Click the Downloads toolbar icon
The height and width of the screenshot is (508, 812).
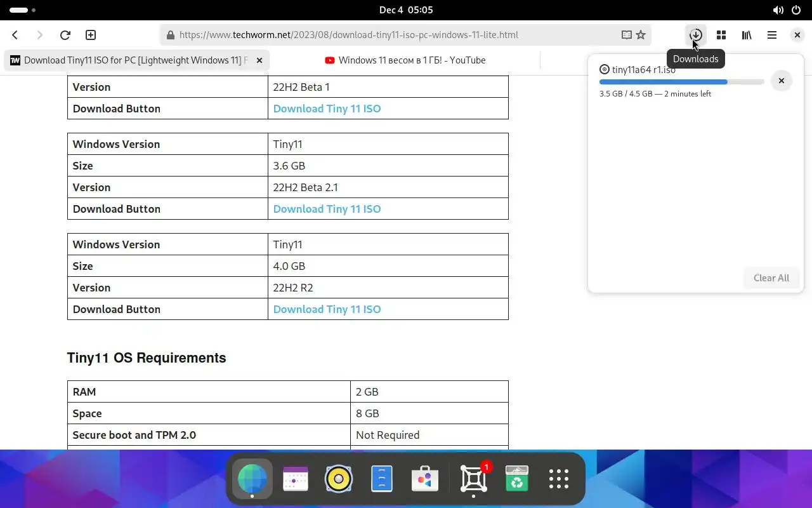696,35
